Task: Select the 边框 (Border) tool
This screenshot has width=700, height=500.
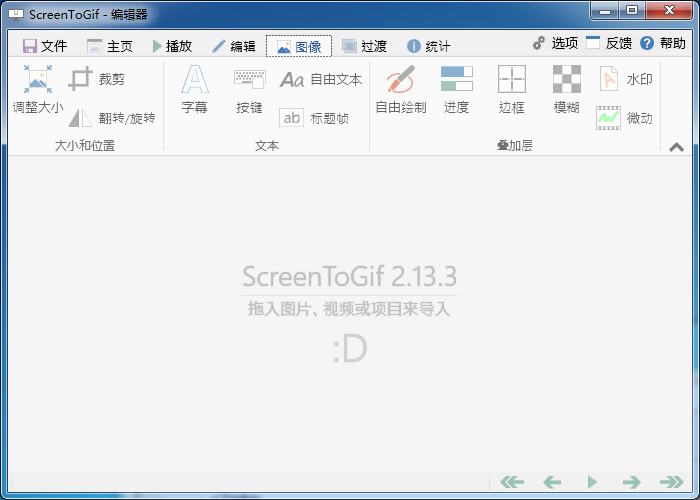Action: [x=512, y=89]
